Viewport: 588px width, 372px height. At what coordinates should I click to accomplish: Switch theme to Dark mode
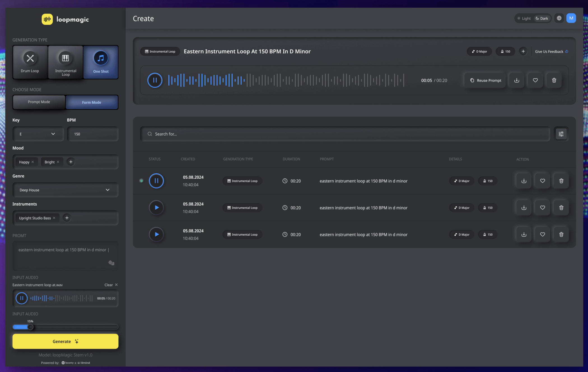tap(542, 18)
